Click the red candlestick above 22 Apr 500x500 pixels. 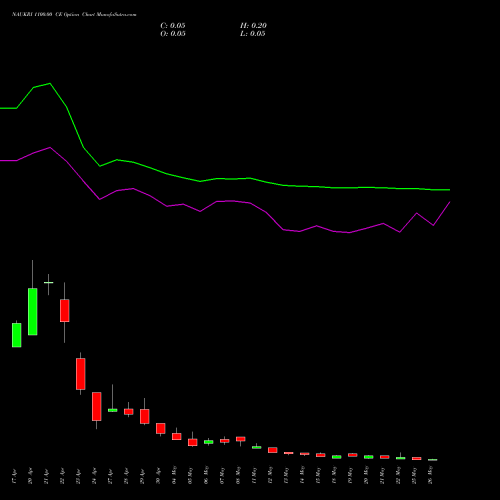click(65, 311)
